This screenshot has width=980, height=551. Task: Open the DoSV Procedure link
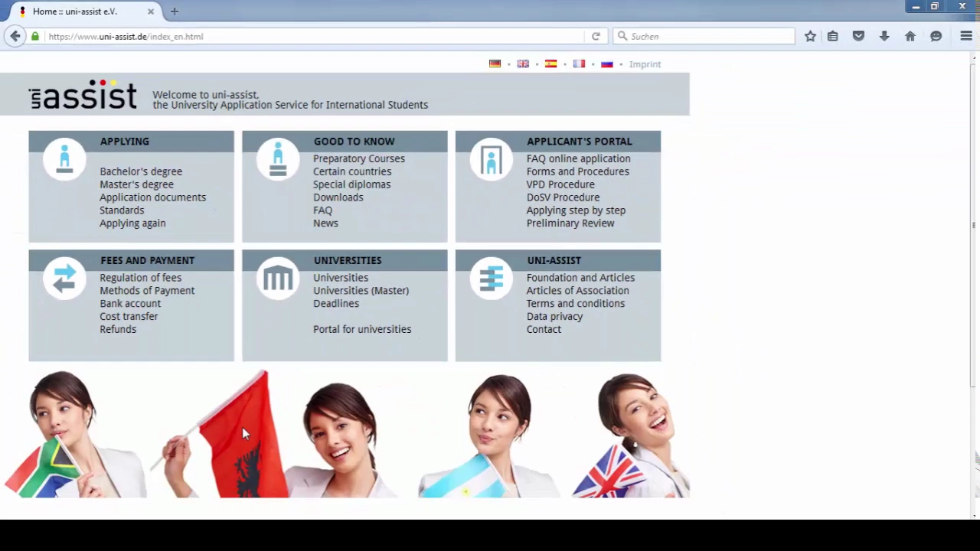pos(563,197)
